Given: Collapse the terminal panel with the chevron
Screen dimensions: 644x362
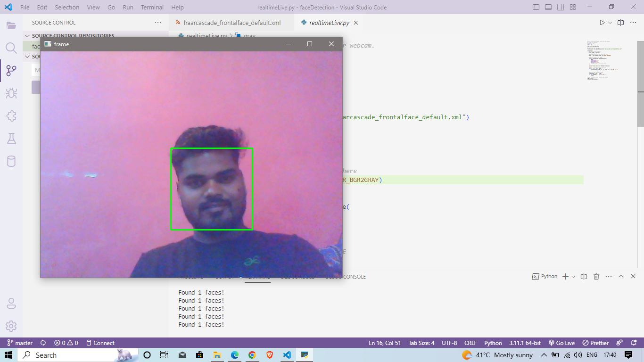Looking at the screenshot, I should (x=621, y=276).
